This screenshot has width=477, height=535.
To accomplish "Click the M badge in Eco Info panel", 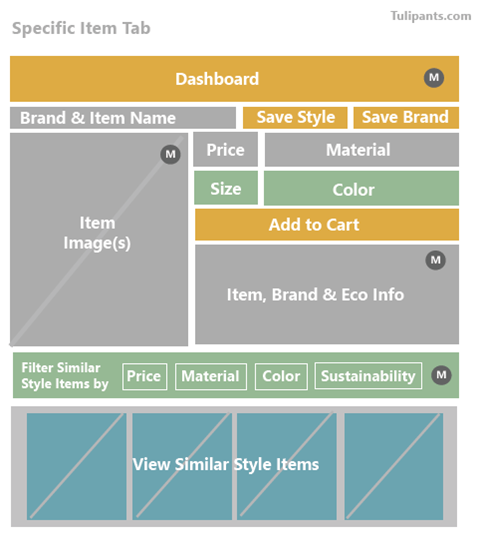I will [x=435, y=260].
